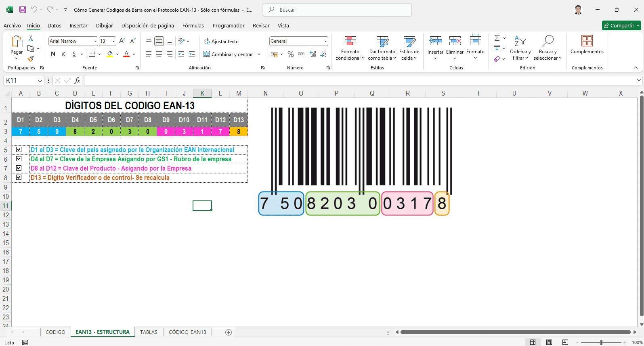Click the decrease indent icon
Image resolution: width=644 pixels, height=346 pixels.
click(181, 54)
